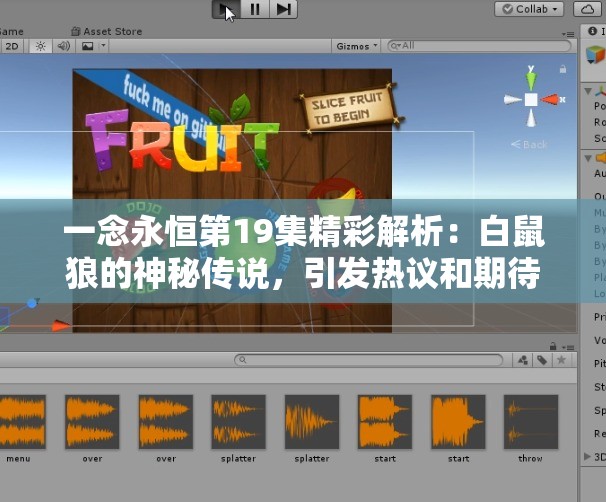This screenshot has height=502, width=606.
Task: Focus the Project panel search field
Action: pos(369,360)
